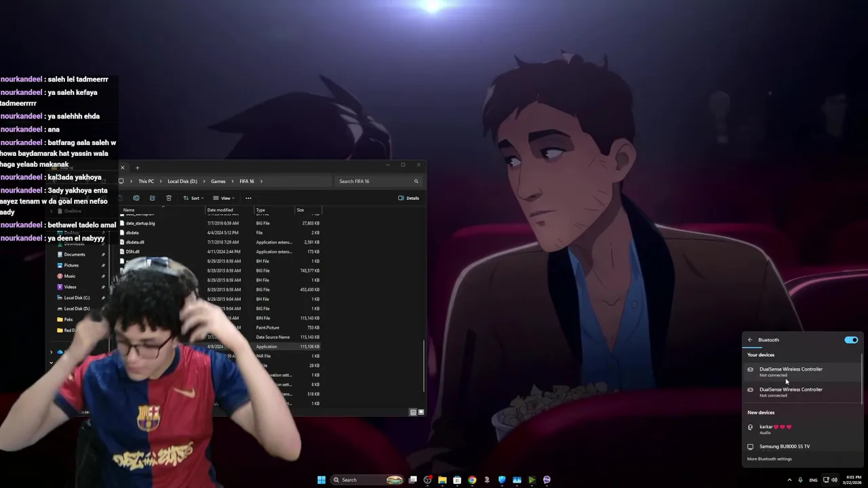This screenshot has width=868, height=488.
Task: Click the Delete trash icon in Explorer toolbar
Action: (168, 198)
